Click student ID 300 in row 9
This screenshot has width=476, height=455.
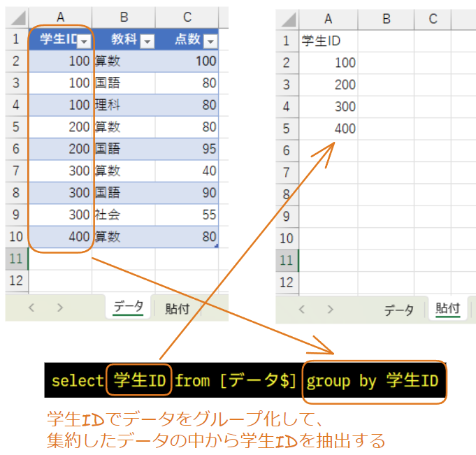pos(60,215)
